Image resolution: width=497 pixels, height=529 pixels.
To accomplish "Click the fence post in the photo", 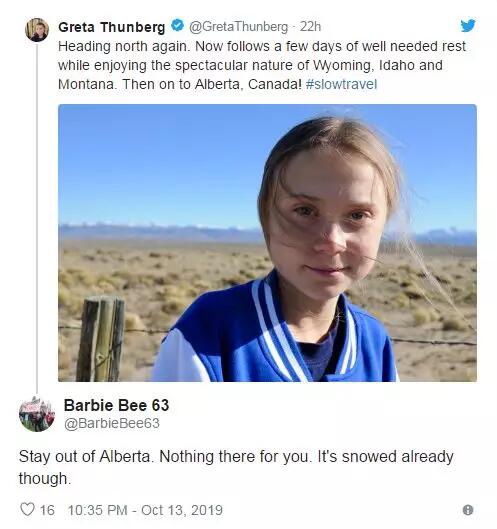I will 101,338.
